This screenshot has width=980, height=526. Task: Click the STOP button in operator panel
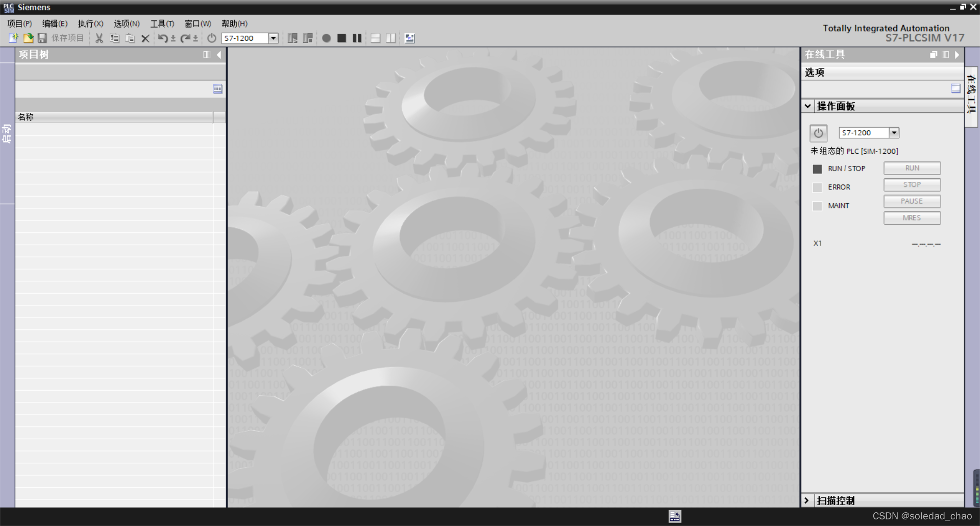tap(912, 185)
